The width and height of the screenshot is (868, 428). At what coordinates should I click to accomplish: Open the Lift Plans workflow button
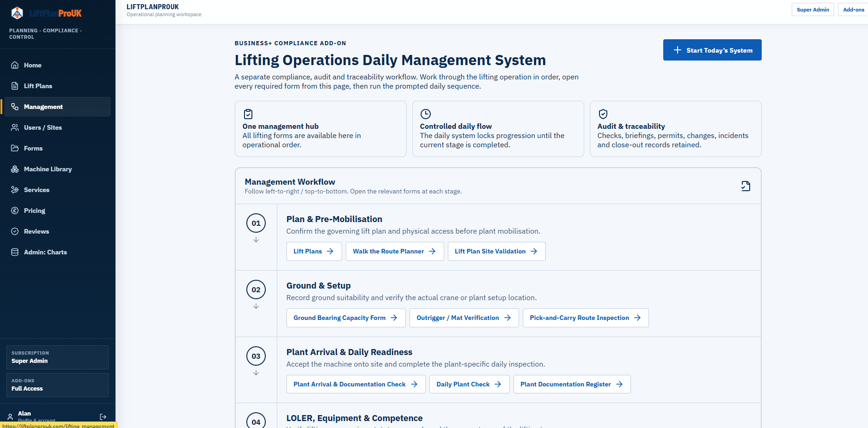314,251
